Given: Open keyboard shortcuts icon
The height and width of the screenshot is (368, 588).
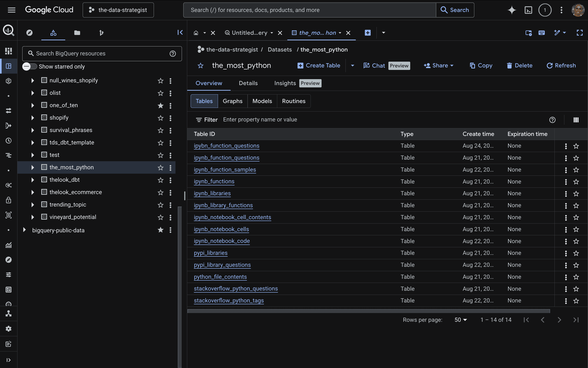Looking at the screenshot, I should tap(542, 33).
